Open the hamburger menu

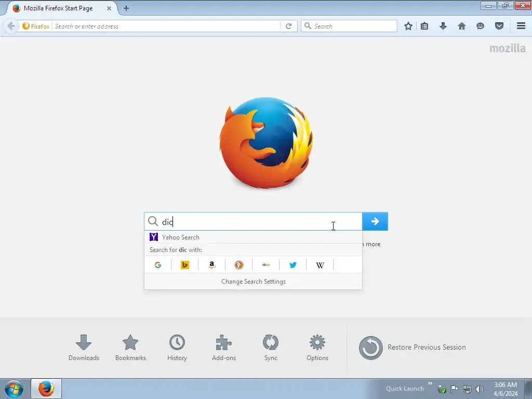(521, 26)
